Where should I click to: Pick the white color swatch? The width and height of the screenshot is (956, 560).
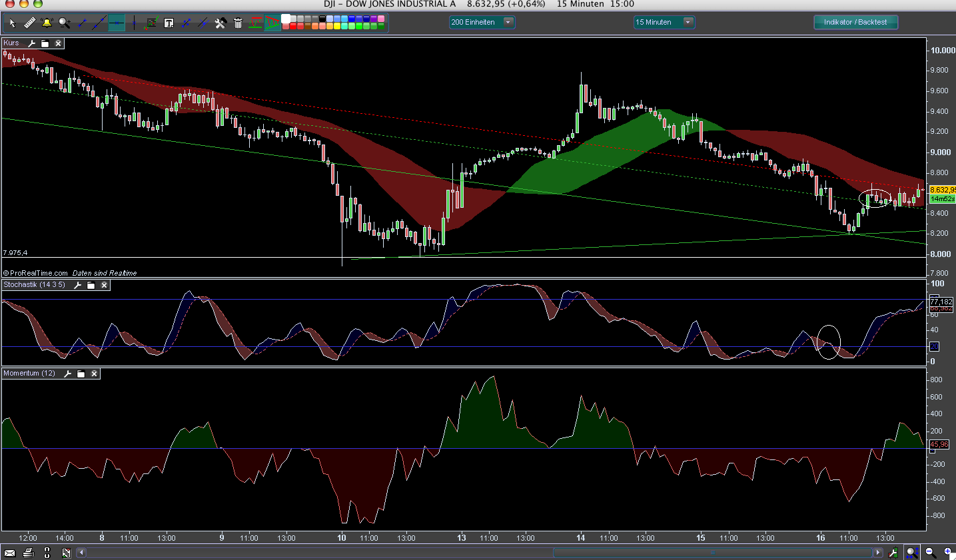point(286,19)
